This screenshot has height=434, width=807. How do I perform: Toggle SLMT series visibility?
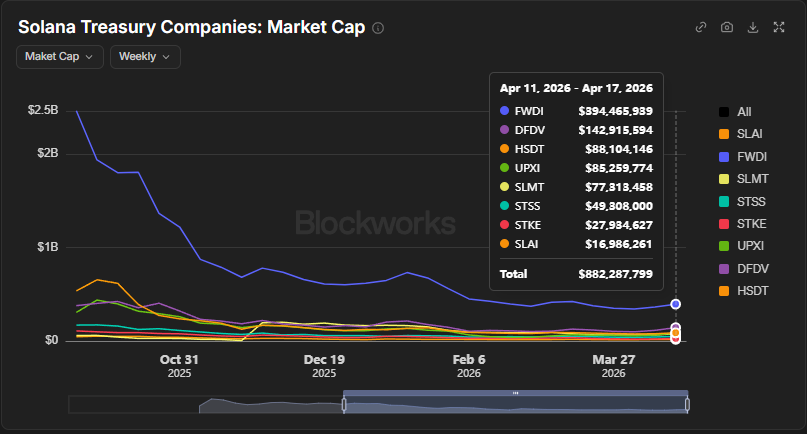[752, 178]
